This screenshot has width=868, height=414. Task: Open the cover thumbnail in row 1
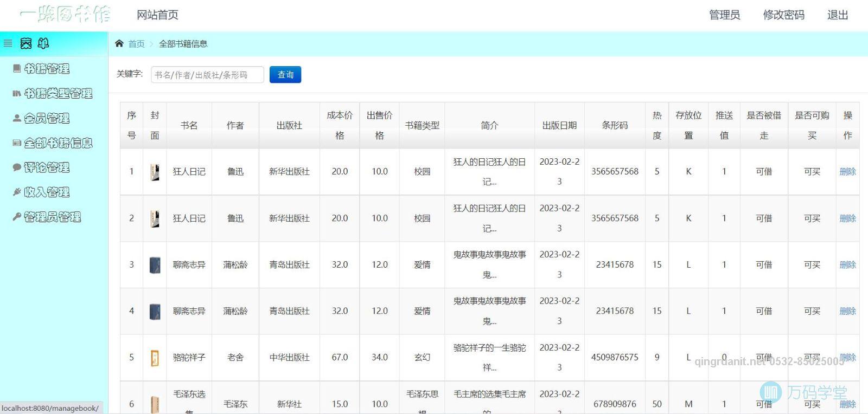155,172
